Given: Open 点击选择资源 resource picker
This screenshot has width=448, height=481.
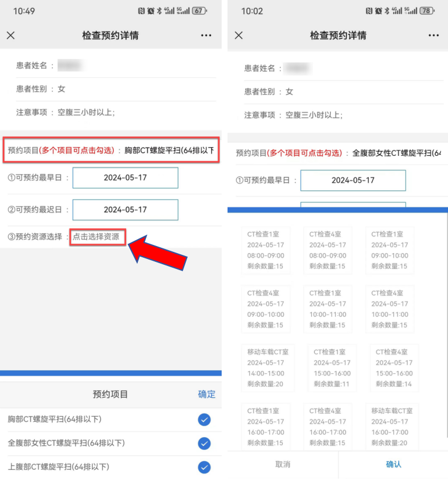Looking at the screenshot, I should (x=96, y=237).
